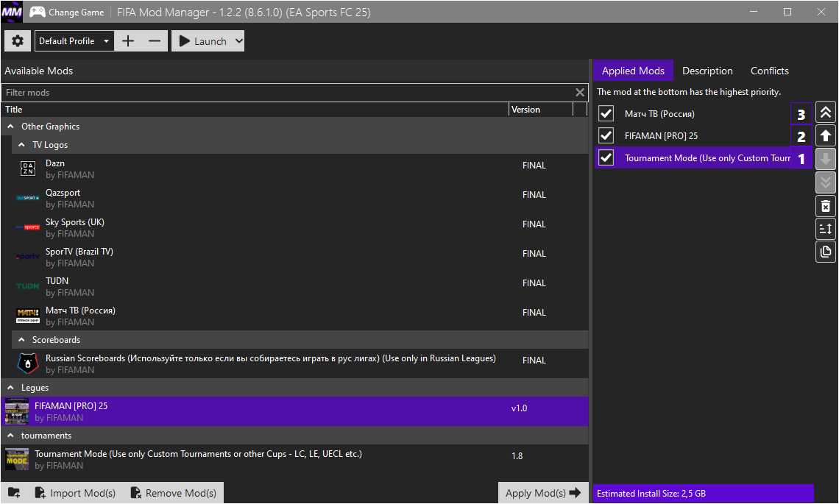Select Tournament Mode in Applied Mods list
Image resolution: width=839 pixels, height=504 pixels.
click(707, 158)
